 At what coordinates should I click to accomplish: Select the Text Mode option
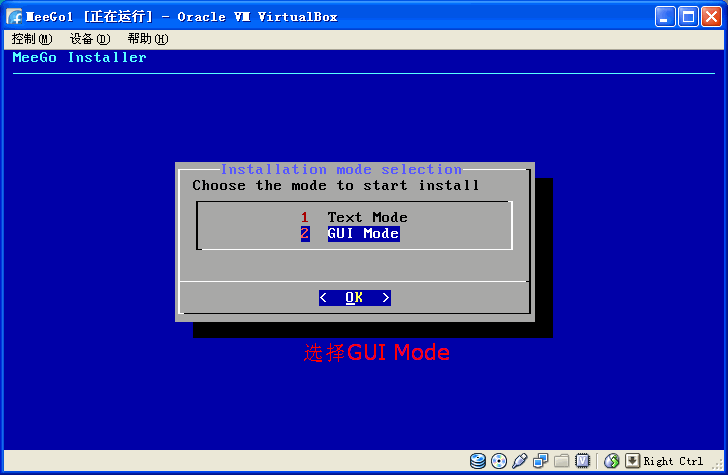pyautogui.click(x=354, y=217)
